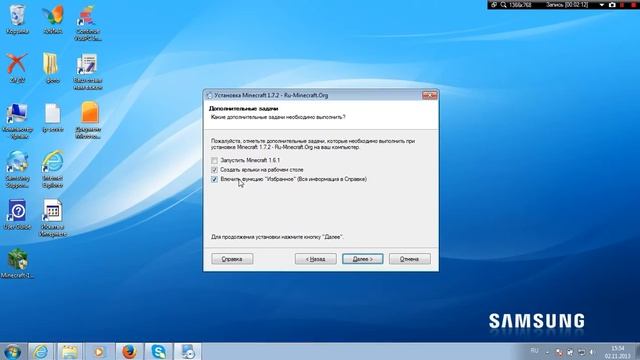Open Firefox from the taskbar
Image resolution: width=640 pixels, height=360 pixels.
pos(129,352)
